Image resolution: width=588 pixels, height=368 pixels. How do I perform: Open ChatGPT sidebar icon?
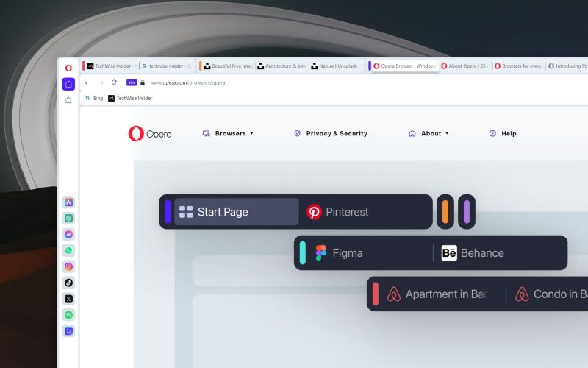point(68,219)
